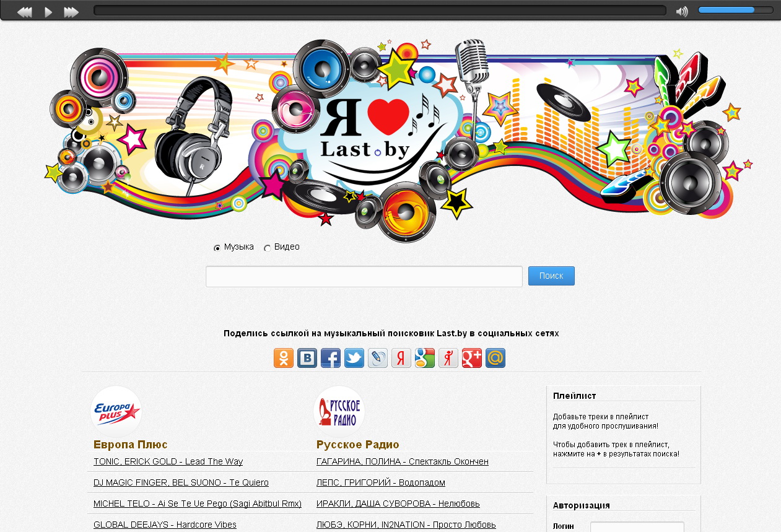Open the Europa Plus logo
This screenshot has height=532, width=781.
(116, 411)
